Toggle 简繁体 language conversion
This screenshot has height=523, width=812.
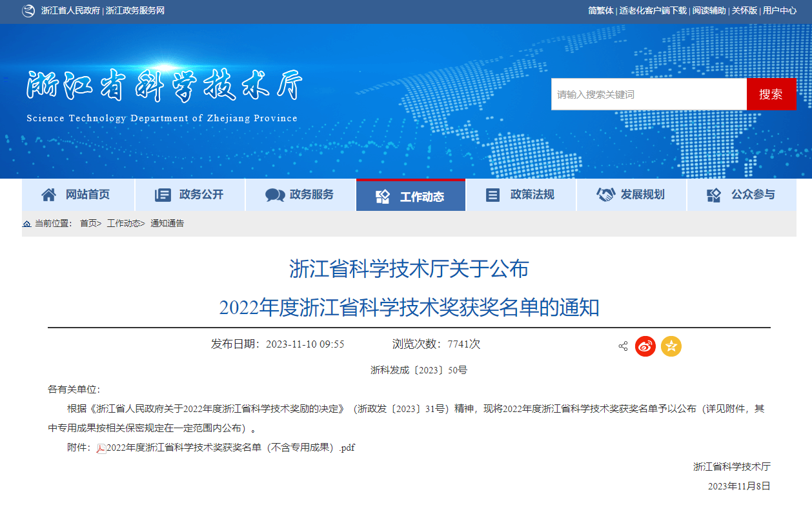[x=600, y=11]
